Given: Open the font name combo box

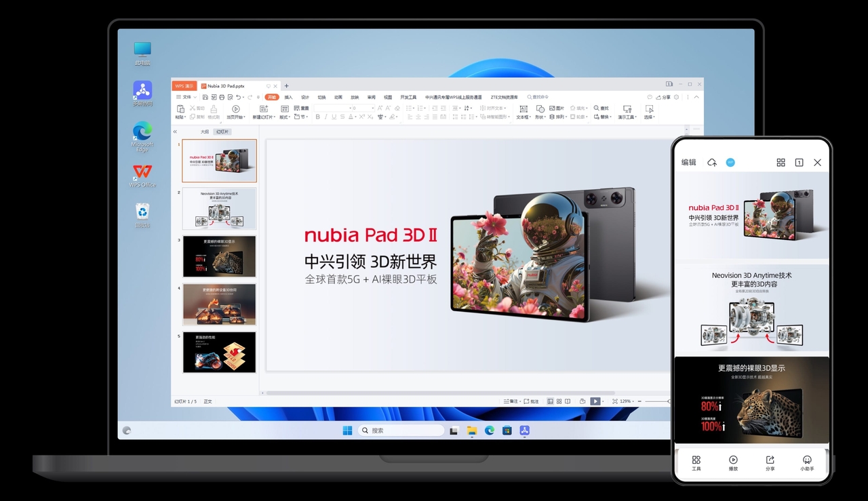Looking at the screenshot, I should [x=331, y=108].
